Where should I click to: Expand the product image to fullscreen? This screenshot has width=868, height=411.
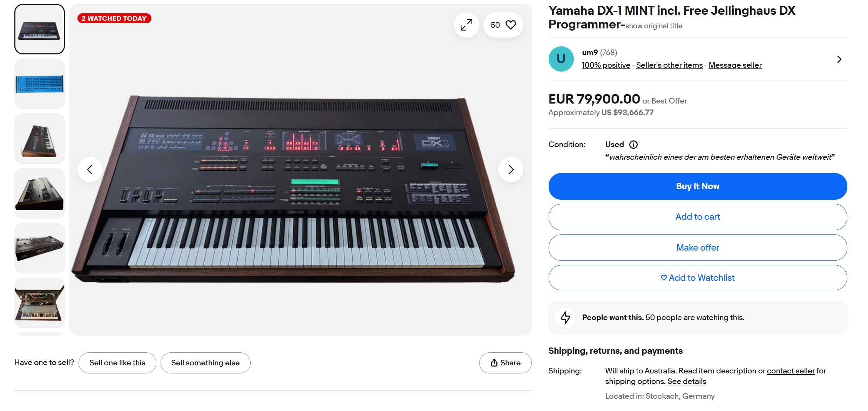coord(466,25)
